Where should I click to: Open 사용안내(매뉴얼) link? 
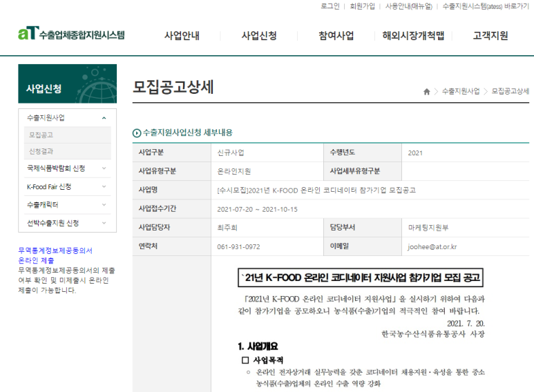(409, 6)
